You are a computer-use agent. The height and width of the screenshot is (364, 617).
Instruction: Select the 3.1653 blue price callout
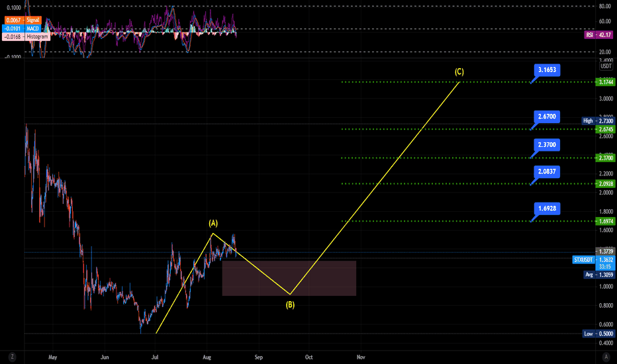coord(547,70)
